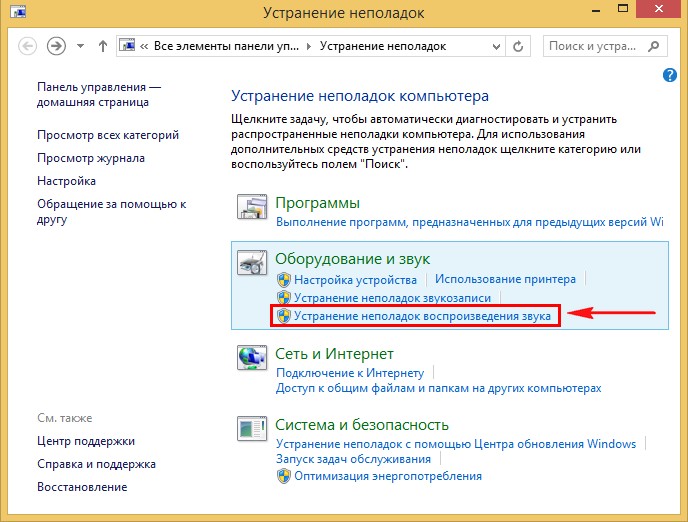Click the Сеть и Интернет globe icon
Screen dimensions: 688x522
[252, 357]
